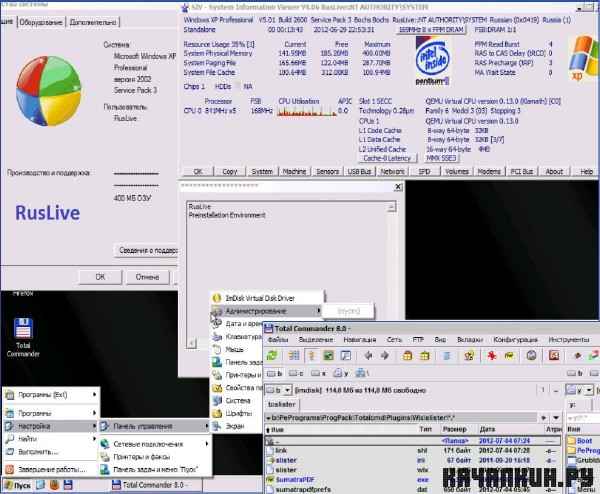Open Файлы menu in Total Commander
This screenshot has width=600, height=494.
pos(278,339)
